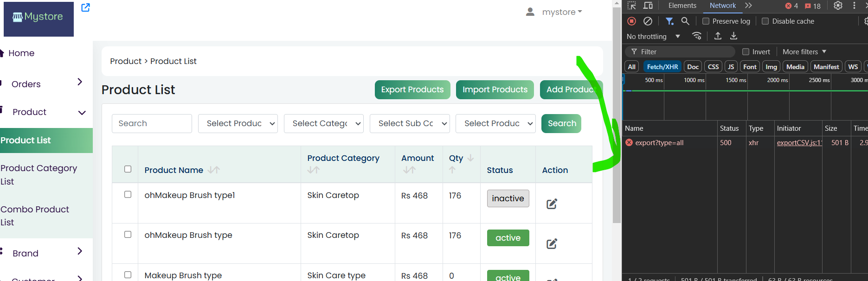This screenshot has height=281, width=868.
Task: Click inactive status of ohMakeup Brush type1
Action: click(508, 198)
